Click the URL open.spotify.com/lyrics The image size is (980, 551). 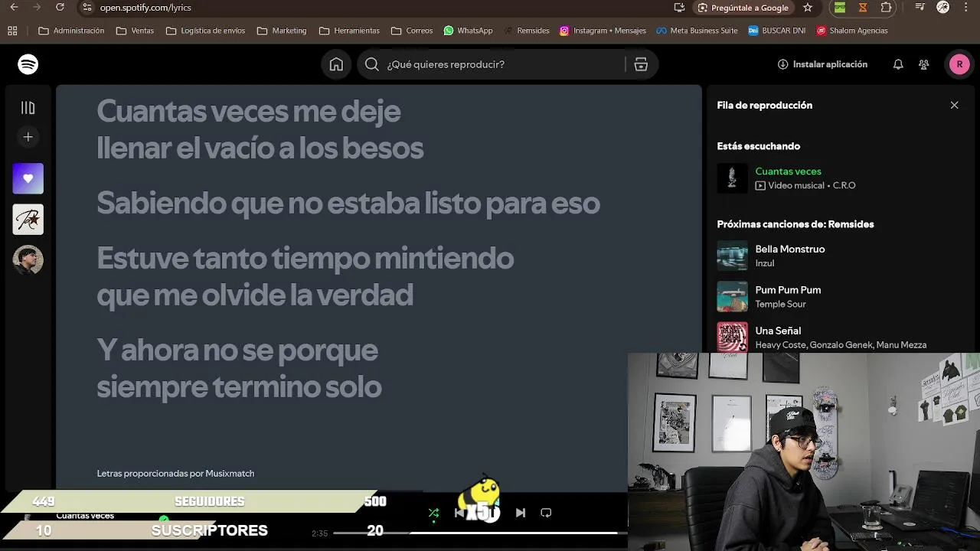[x=145, y=8]
